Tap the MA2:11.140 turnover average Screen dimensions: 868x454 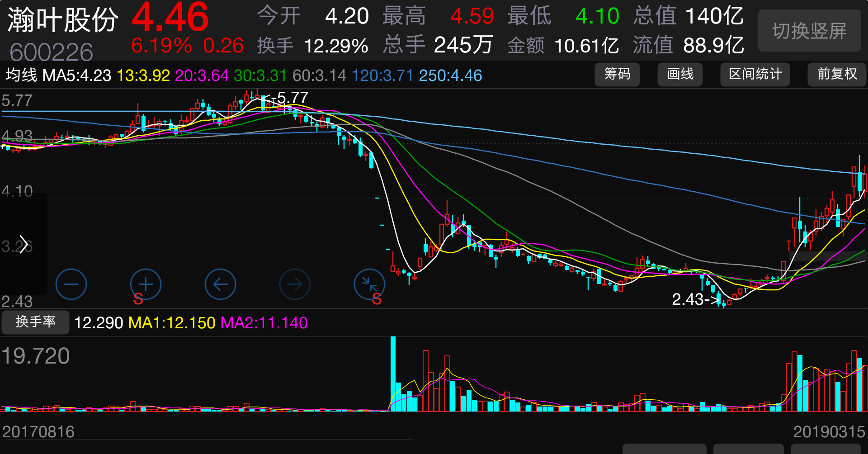coord(264,323)
